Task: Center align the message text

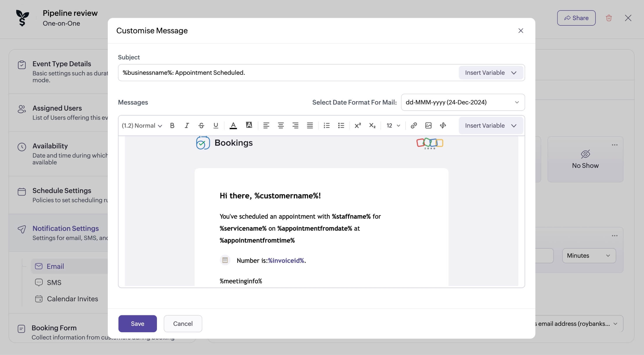Action: (281, 126)
